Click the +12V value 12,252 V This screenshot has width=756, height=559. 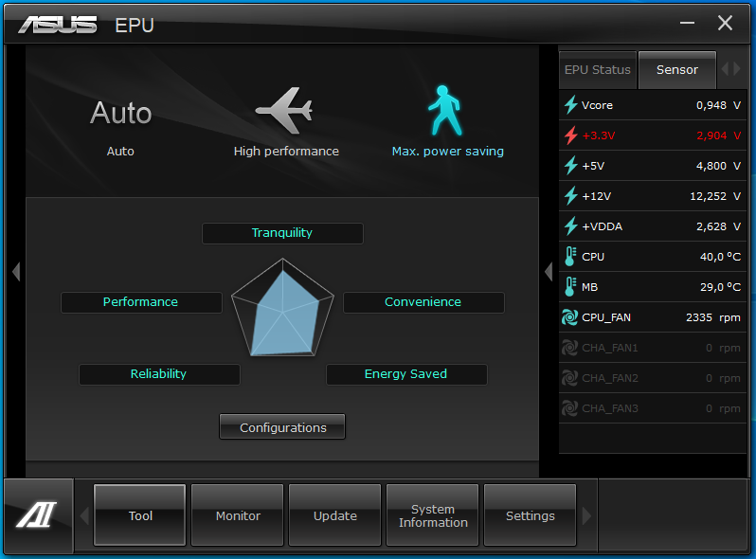tap(715, 196)
